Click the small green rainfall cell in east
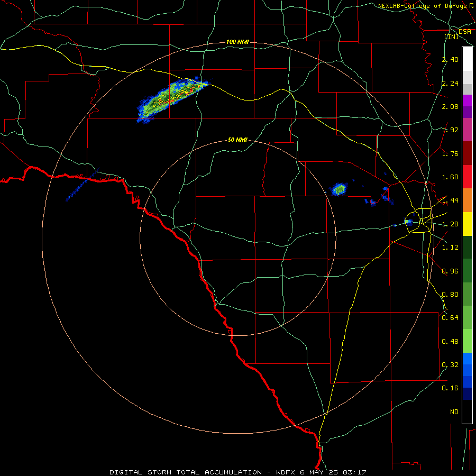 [x=339, y=189]
